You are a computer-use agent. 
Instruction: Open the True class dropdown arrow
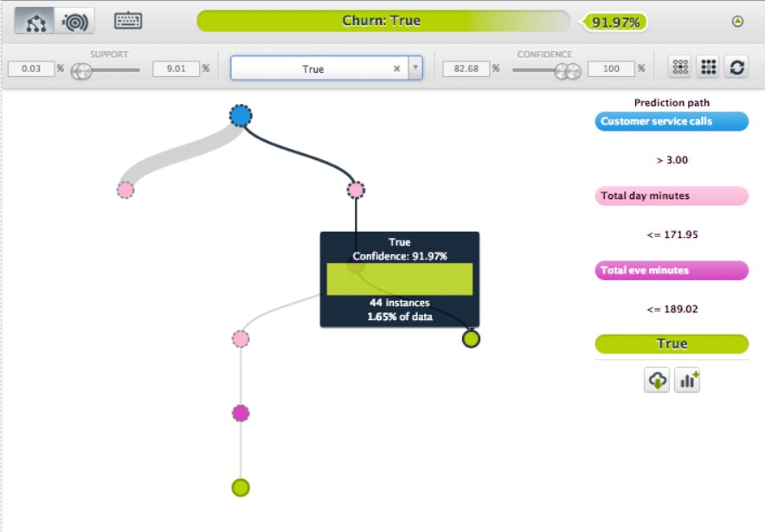(x=415, y=68)
